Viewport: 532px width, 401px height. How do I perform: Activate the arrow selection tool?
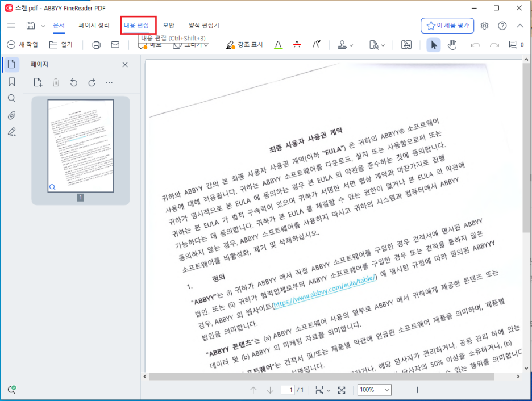(434, 45)
